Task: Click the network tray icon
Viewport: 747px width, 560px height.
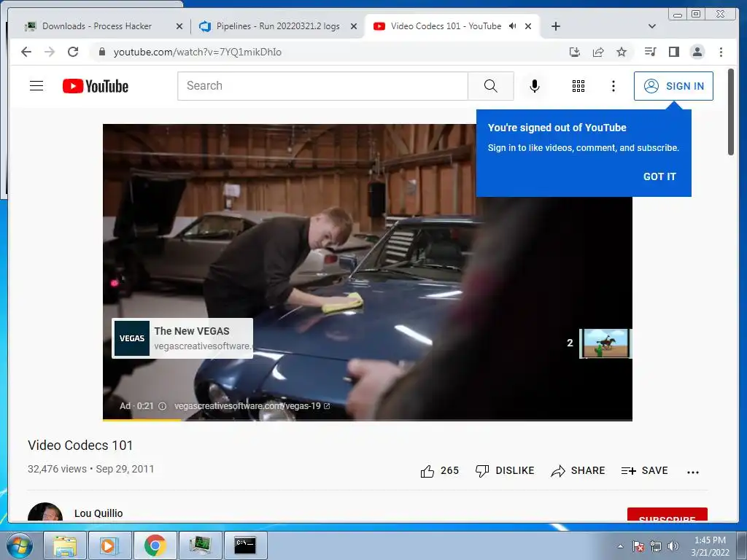Action: 656,546
